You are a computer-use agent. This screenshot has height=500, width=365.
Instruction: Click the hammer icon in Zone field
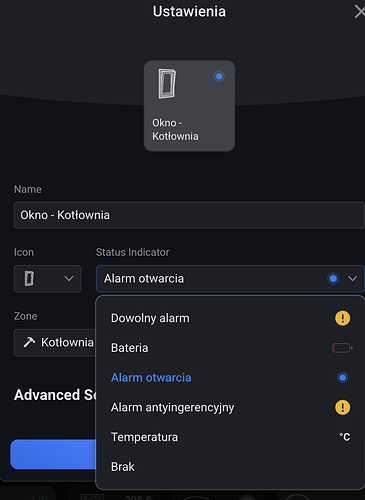coord(29,342)
